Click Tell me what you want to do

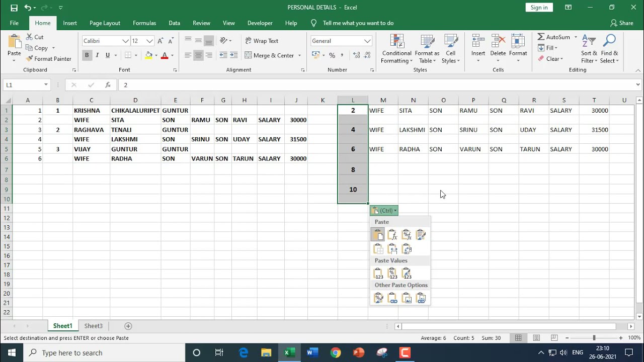pos(358,23)
